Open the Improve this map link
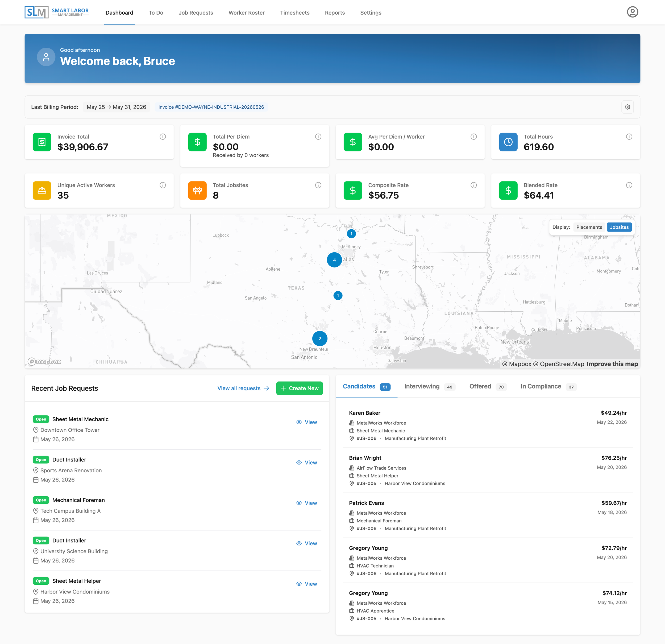 pyautogui.click(x=612, y=364)
